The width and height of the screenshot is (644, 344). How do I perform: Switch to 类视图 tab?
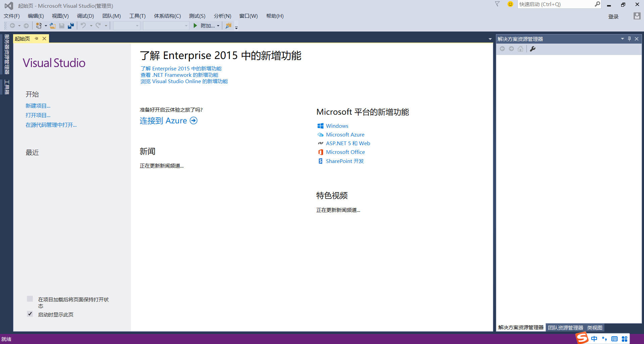pos(595,328)
